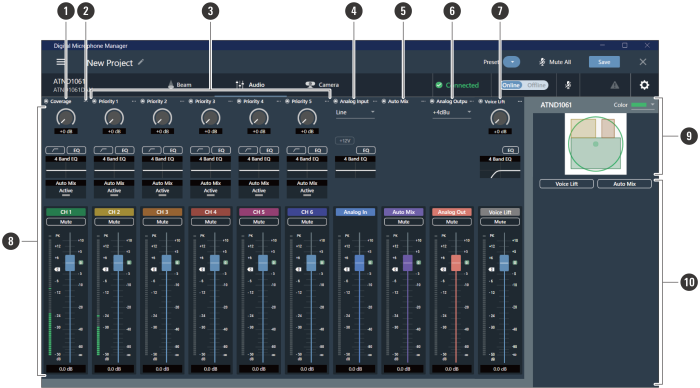Open the Preset dropdown
This screenshot has width=700, height=388.
tap(512, 62)
